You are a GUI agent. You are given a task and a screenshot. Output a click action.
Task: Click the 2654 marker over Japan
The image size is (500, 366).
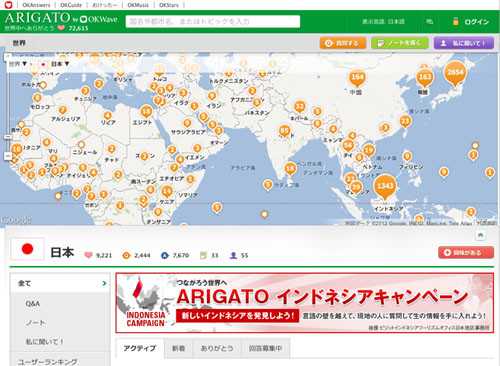click(455, 74)
